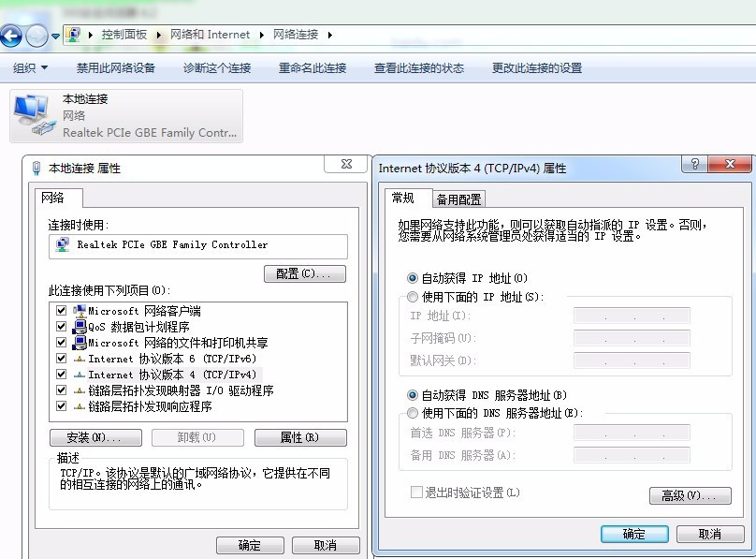Select 自动获得 IP 地址 radio button

pyautogui.click(x=413, y=278)
